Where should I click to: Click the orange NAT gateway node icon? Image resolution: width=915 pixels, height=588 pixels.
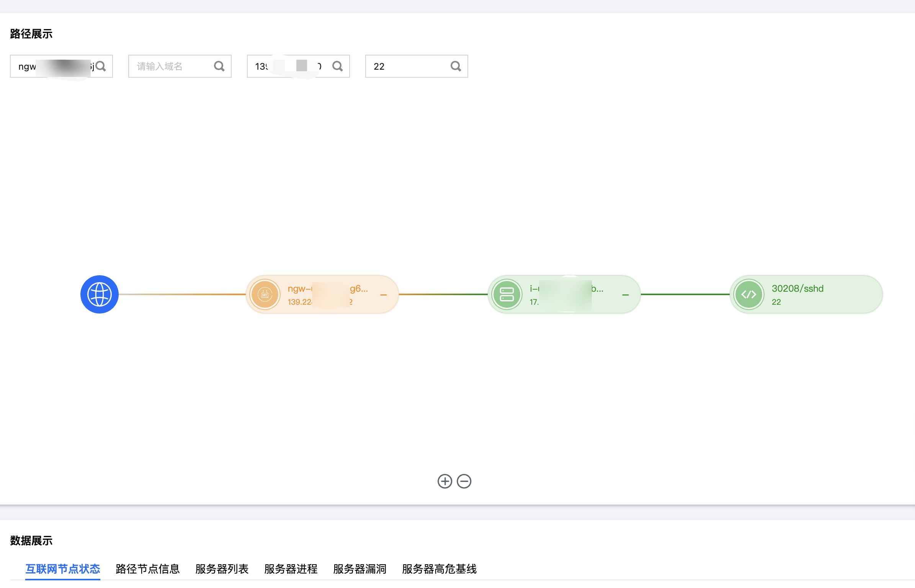tap(265, 294)
